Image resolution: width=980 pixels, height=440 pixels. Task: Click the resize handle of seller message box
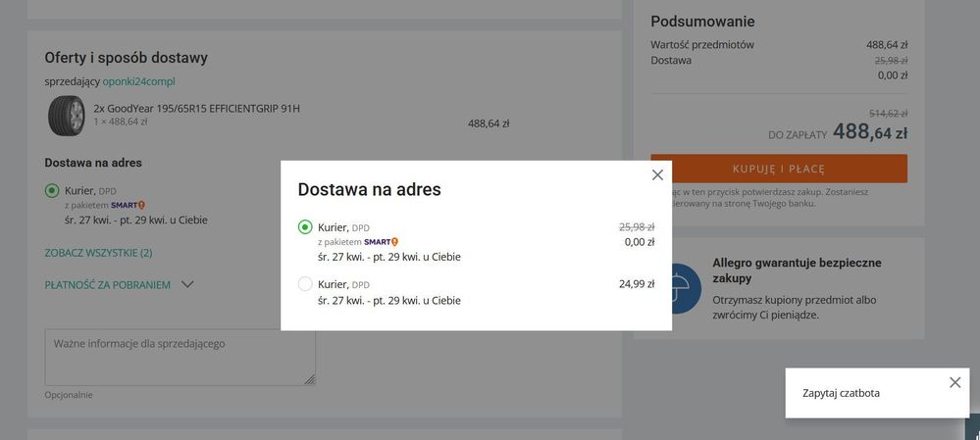click(x=310, y=379)
